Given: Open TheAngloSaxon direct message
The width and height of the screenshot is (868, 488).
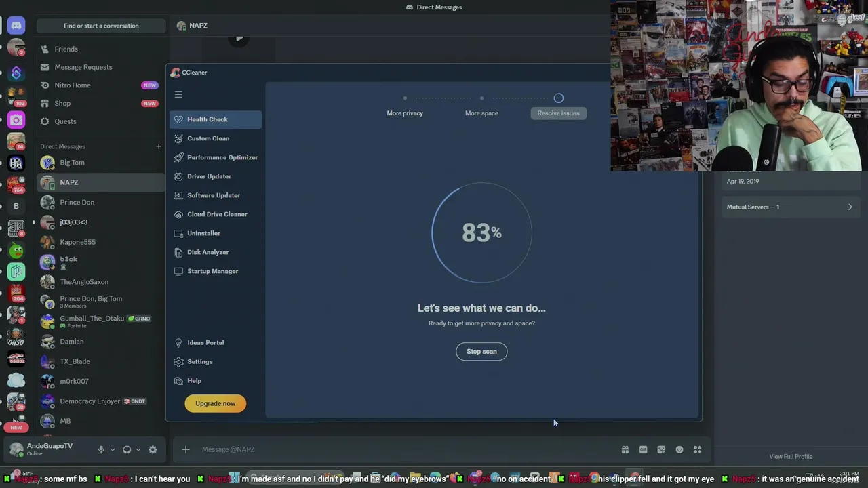Looking at the screenshot, I should point(100,282).
